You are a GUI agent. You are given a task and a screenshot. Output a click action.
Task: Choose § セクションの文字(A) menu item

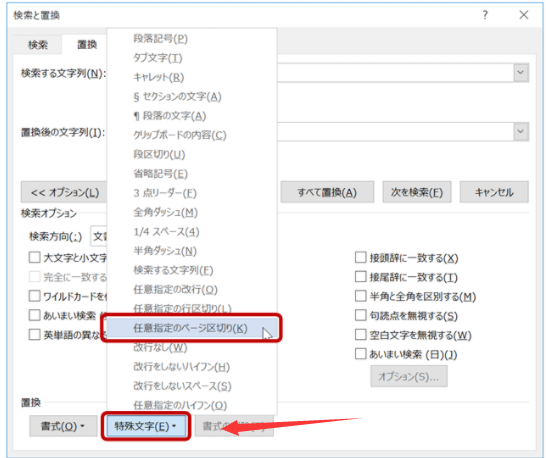pyautogui.click(x=192, y=96)
